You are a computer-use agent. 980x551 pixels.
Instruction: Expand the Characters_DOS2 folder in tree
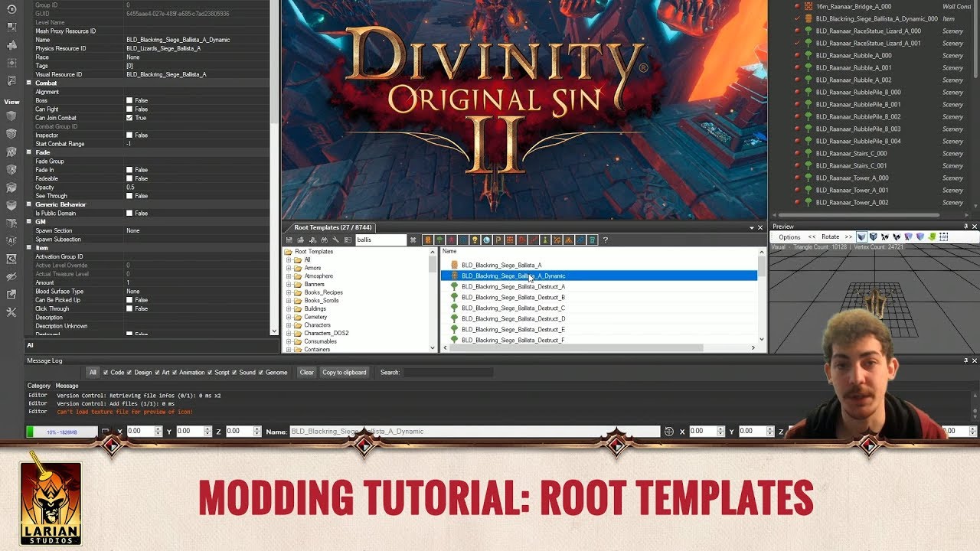289,333
